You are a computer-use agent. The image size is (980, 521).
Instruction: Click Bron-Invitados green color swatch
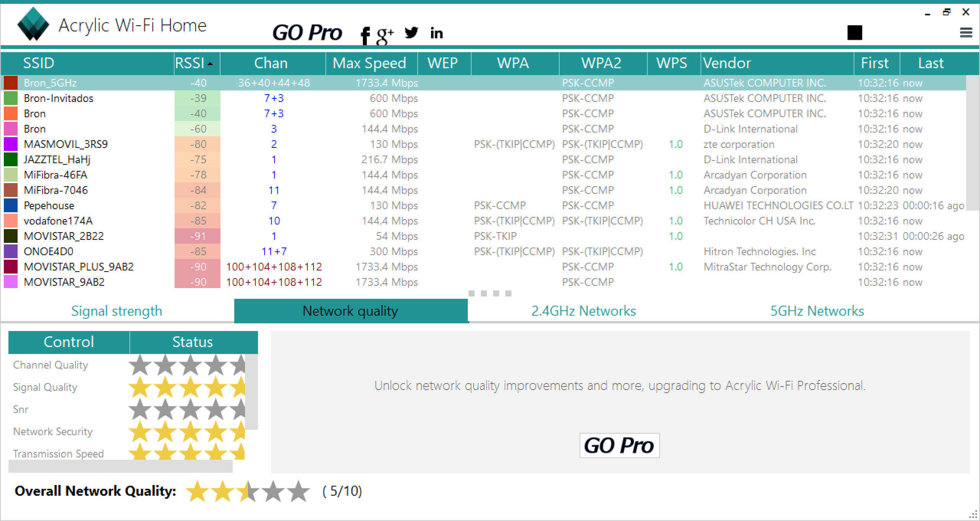(x=11, y=98)
